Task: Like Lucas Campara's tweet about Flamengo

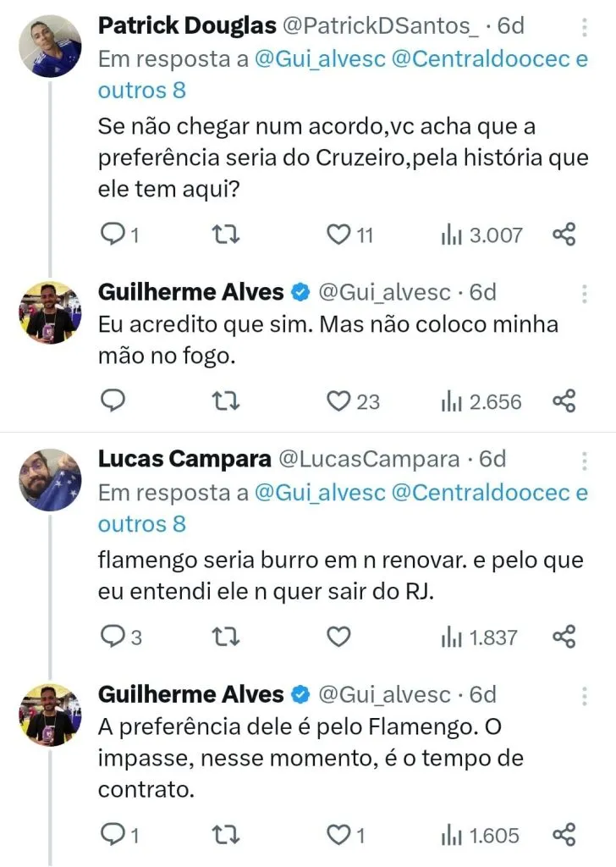Action: [x=338, y=636]
